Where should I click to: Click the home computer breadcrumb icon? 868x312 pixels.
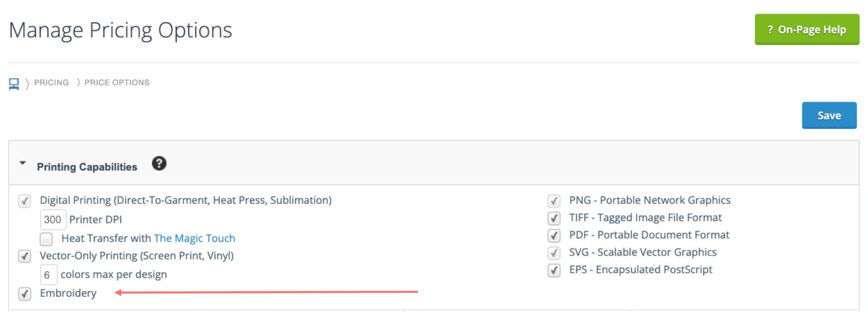[14, 83]
